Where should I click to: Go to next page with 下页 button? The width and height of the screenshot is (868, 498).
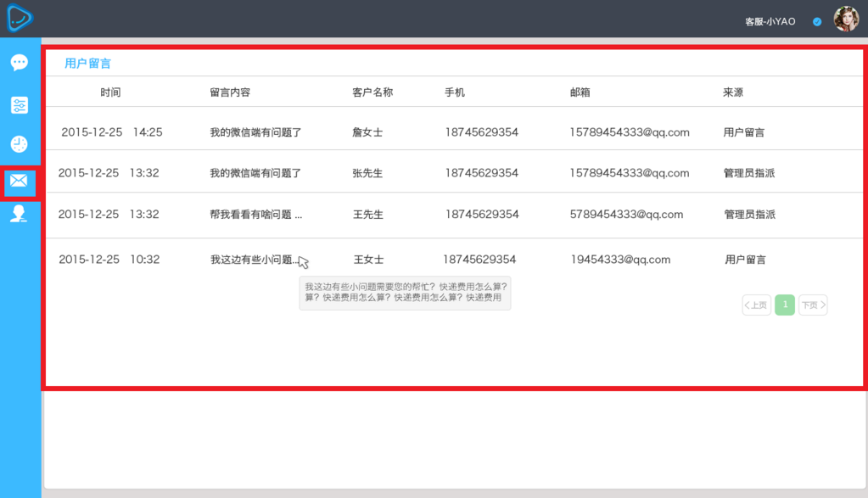813,305
